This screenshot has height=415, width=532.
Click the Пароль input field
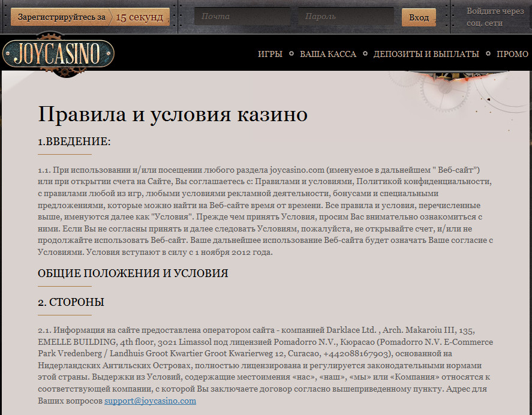click(x=346, y=16)
